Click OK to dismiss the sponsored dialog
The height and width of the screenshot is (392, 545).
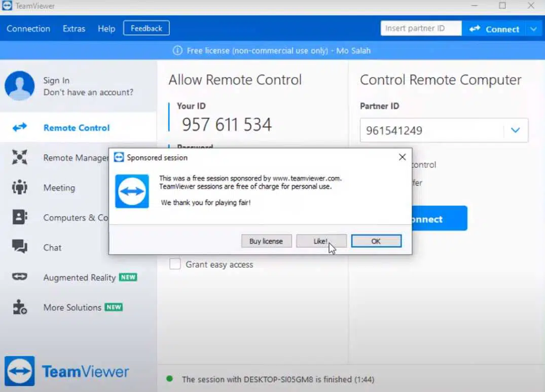click(x=376, y=241)
